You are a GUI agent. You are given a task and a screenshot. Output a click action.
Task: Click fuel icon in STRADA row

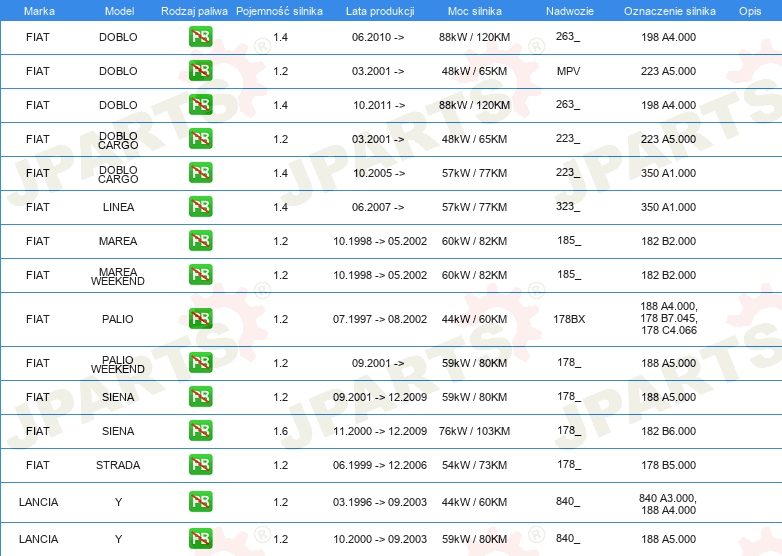[x=200, y=464]
